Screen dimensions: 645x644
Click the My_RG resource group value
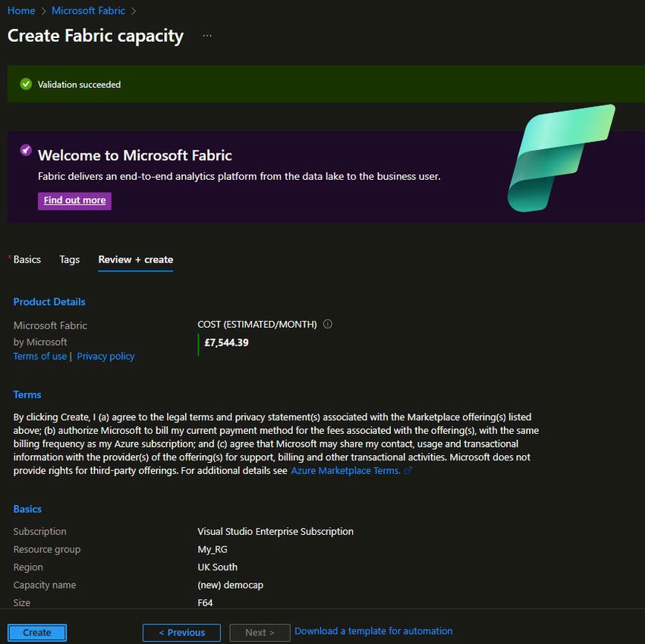click(212, 549)
